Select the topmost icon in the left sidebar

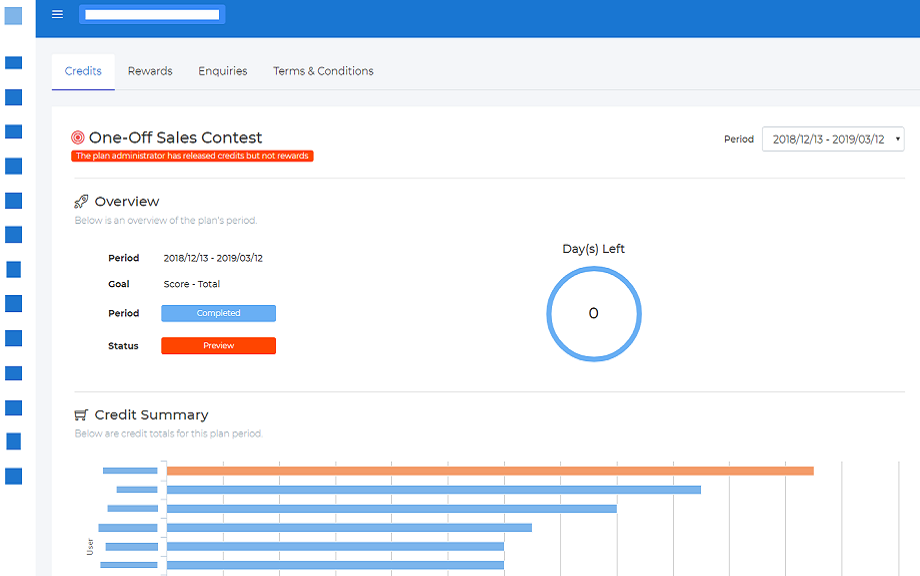[x=13, y=14]
